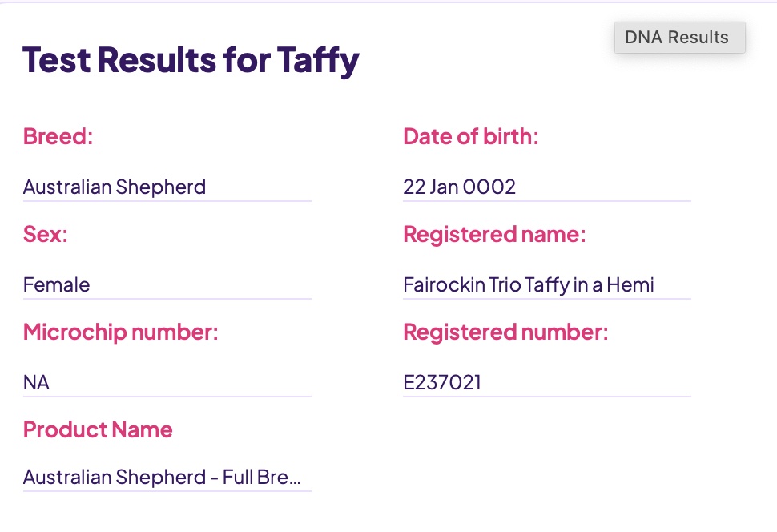Image resolution: width=777 pixels, height=532 pixels.
Task: Click the underline below the Female value
Action: [x=167, y=298]
